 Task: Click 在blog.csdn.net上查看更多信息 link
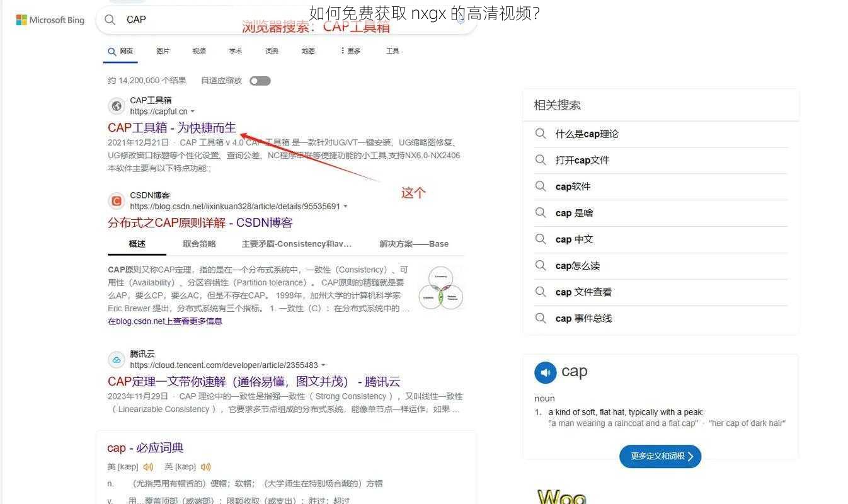click(x=165, y=321)
